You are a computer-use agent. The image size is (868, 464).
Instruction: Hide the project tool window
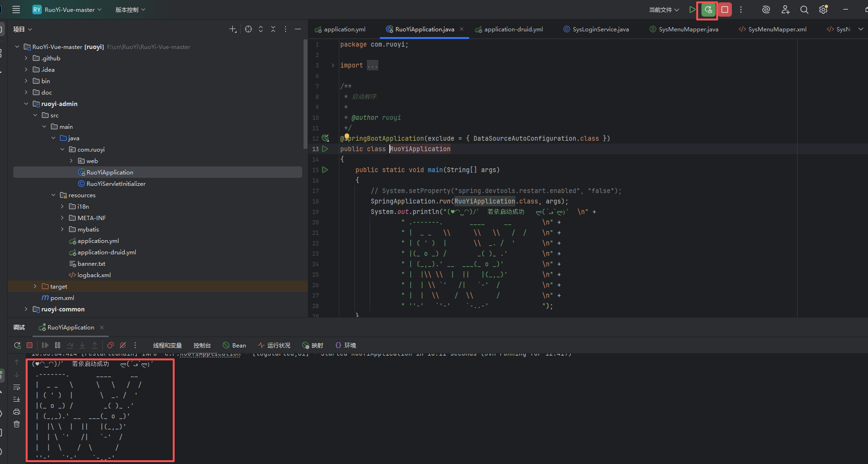pos(298,29)
